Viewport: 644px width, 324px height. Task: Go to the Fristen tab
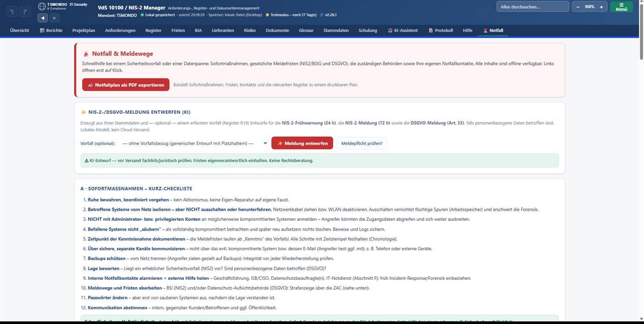coord(178,30)
